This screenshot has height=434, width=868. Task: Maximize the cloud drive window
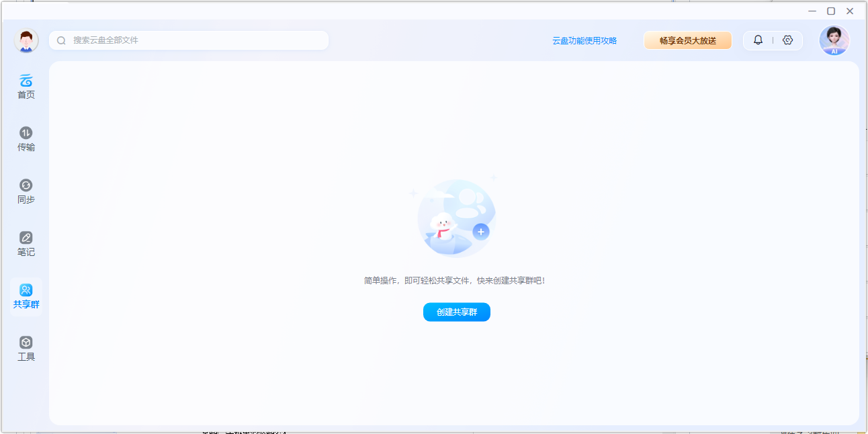coord(831,11)
